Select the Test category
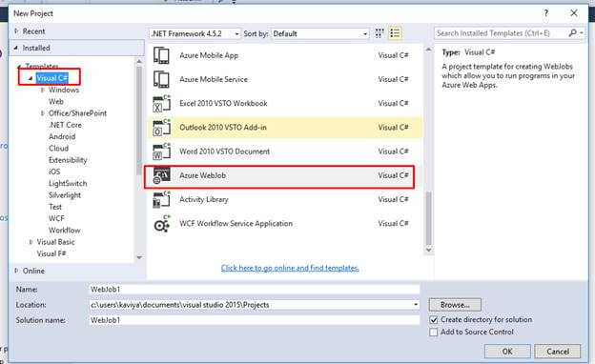Image resolution: width=595 pixels, height=364 pixels. 55,207
